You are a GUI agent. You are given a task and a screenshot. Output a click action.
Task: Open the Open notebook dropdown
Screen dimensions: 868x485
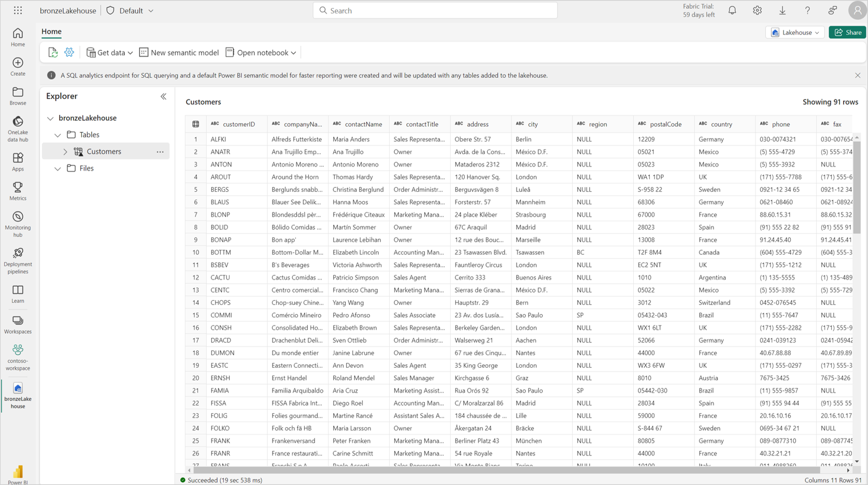pos(261,52)
